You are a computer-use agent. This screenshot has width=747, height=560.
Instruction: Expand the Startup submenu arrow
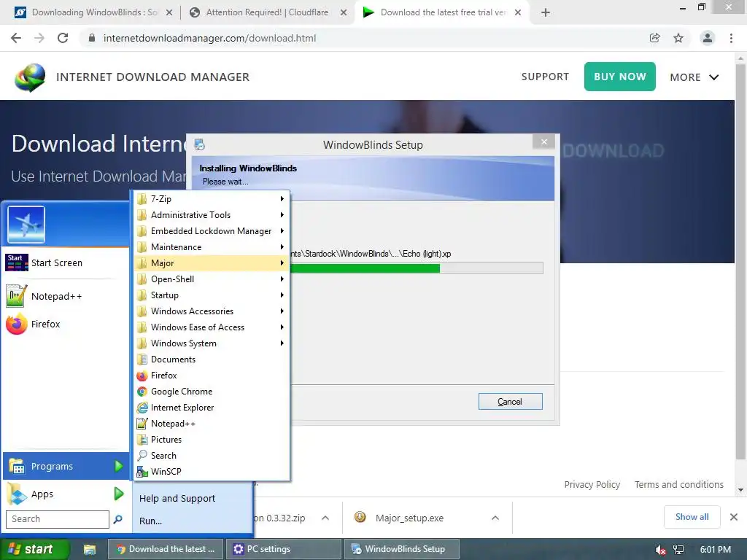pos(282,295)
